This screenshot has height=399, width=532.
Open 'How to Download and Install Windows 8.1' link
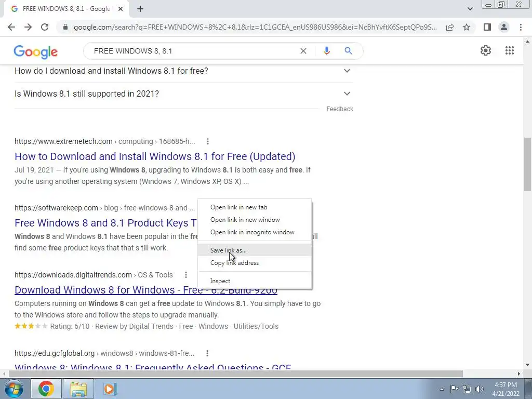(155, 156)
